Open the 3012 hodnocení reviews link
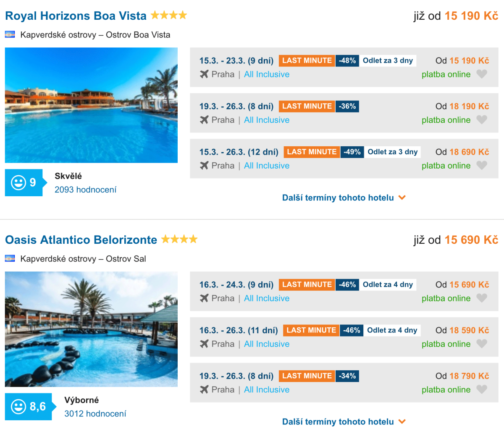 [x=95, y=414]
